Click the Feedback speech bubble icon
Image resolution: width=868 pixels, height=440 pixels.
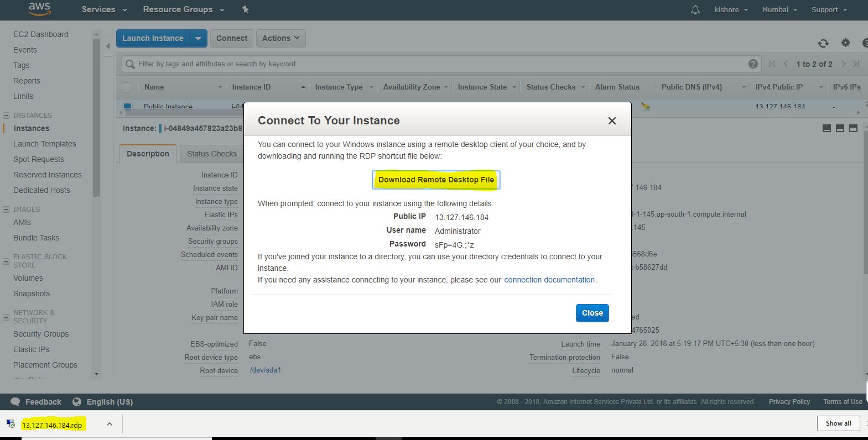15,402
